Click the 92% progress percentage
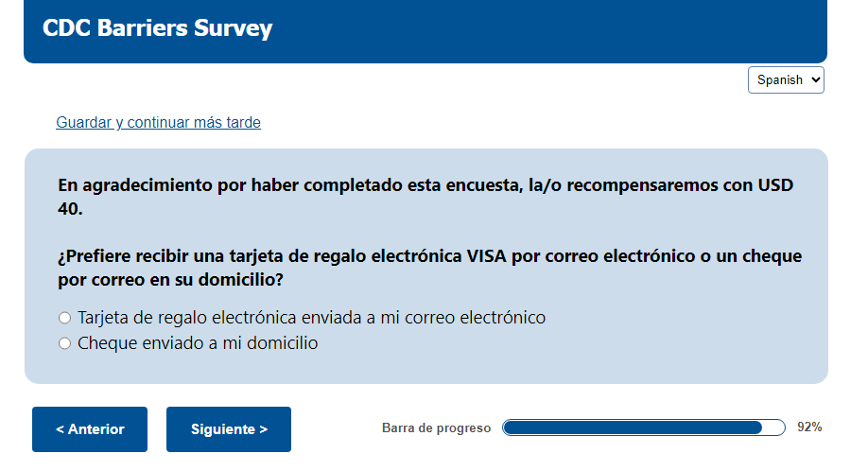This screenshot has width=868, height=471. tap(809, 427)
